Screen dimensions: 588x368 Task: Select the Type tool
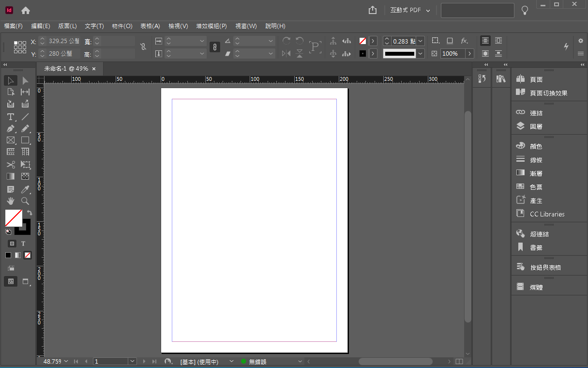pos(11,117)
